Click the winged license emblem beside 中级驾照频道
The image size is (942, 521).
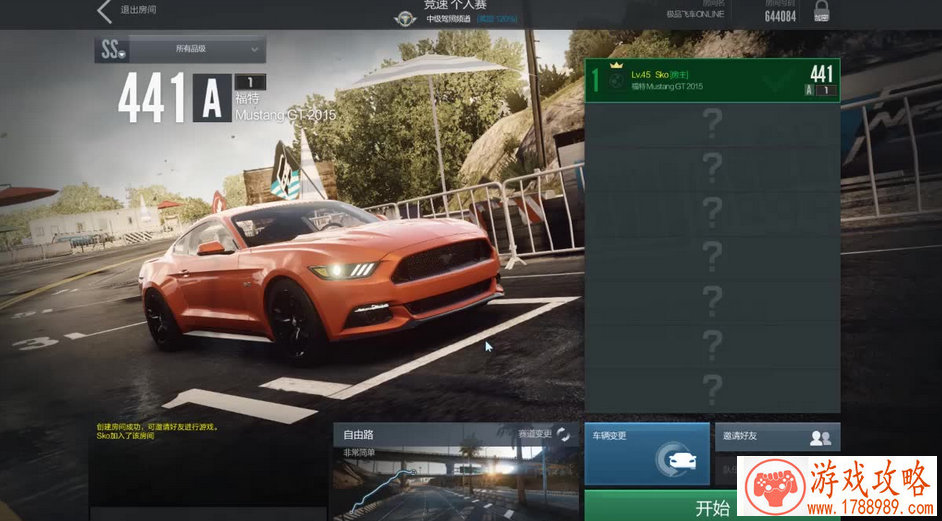405,19
